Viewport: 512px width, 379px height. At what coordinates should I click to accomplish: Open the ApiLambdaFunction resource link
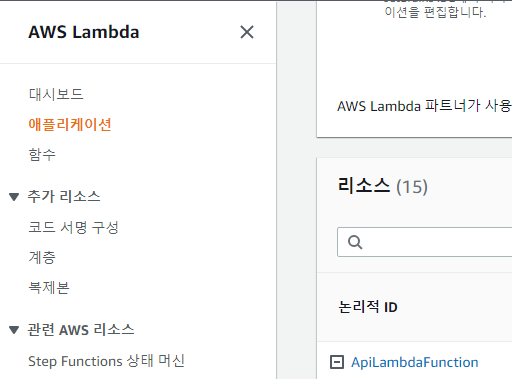[x=415, y=362]
